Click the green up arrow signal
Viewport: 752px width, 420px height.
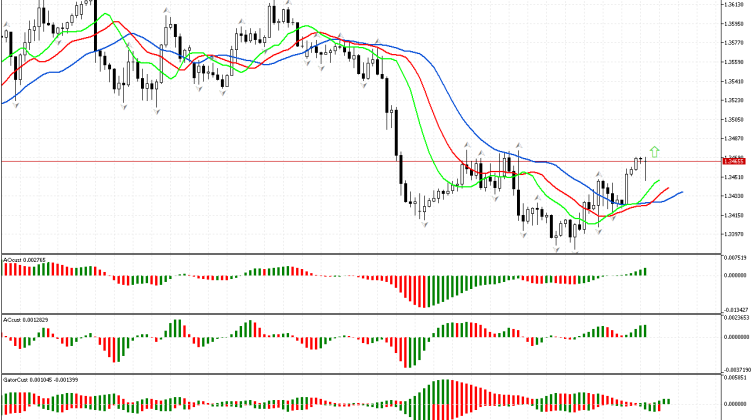point(655,152)
